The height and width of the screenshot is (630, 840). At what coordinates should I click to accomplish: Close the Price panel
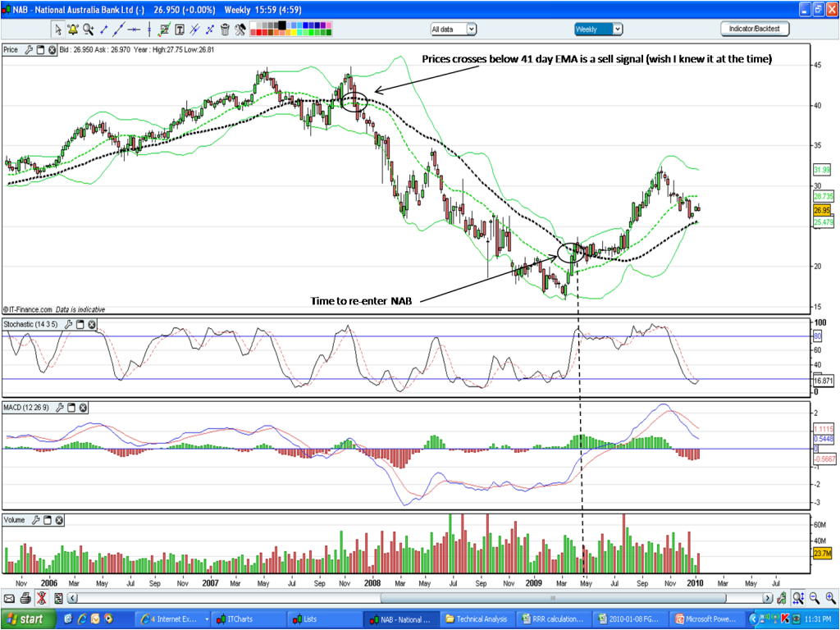tap(52, 50)
